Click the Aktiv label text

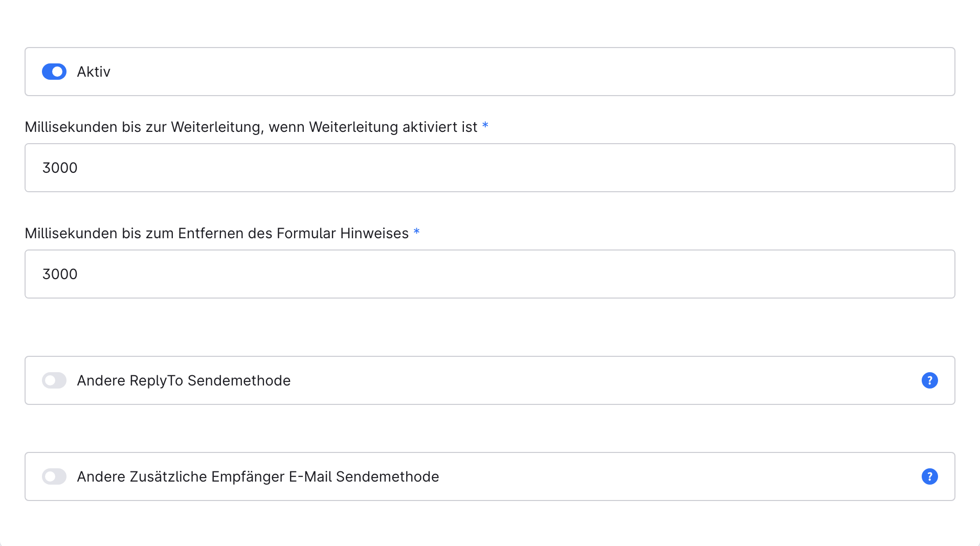(94, 72)
